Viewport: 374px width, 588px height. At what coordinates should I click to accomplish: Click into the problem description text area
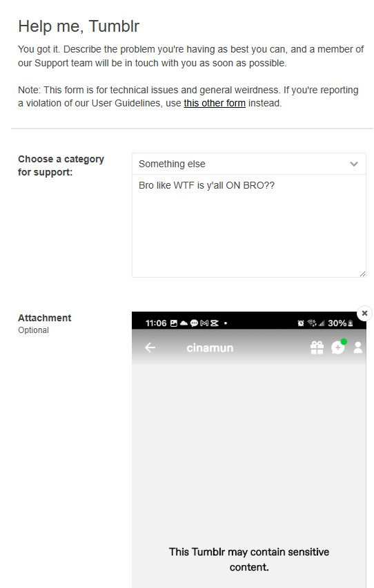(x=248, y=226)
